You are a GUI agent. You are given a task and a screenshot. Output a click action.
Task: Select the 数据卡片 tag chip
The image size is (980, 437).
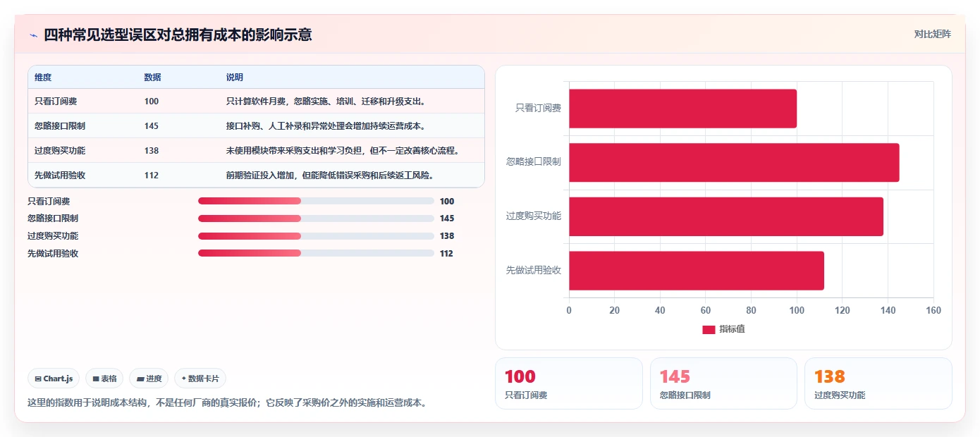pyautogui.click(x=200, y=378)
